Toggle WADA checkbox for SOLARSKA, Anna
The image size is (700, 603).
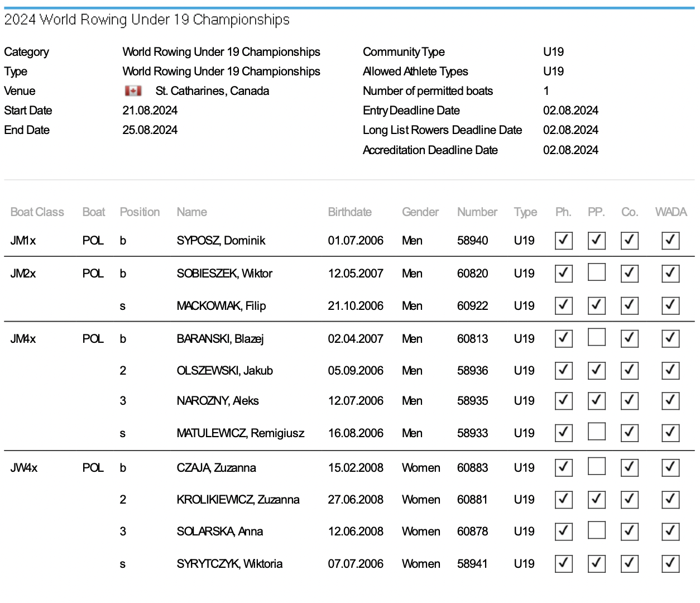(x=670, y=531)
